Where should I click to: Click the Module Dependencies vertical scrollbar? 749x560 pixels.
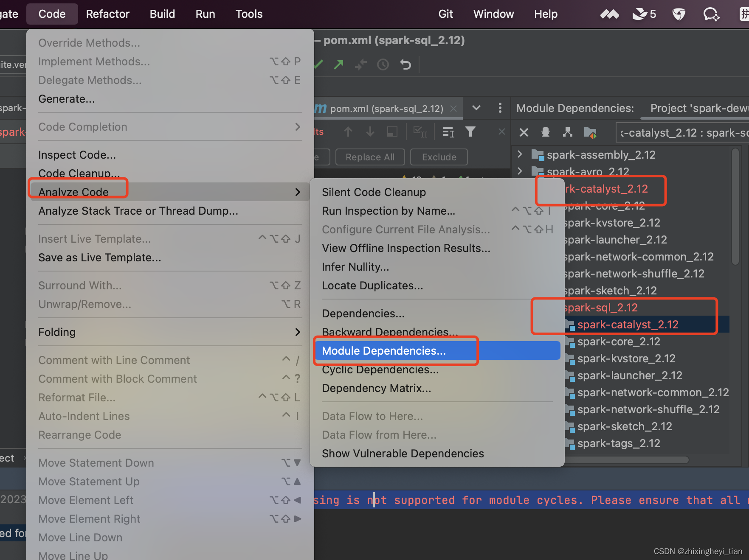tap(735, 207)
